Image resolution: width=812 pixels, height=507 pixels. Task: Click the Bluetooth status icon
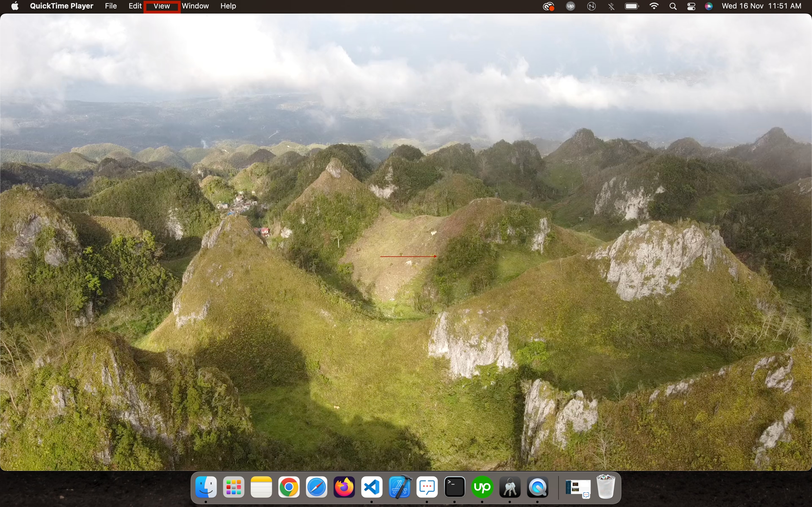[x=611, y=6]
